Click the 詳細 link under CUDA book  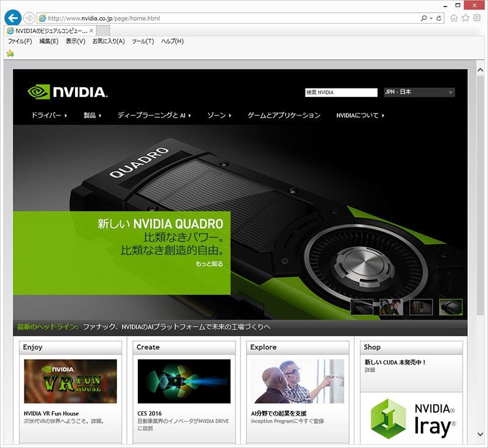[x=370, y=370]
